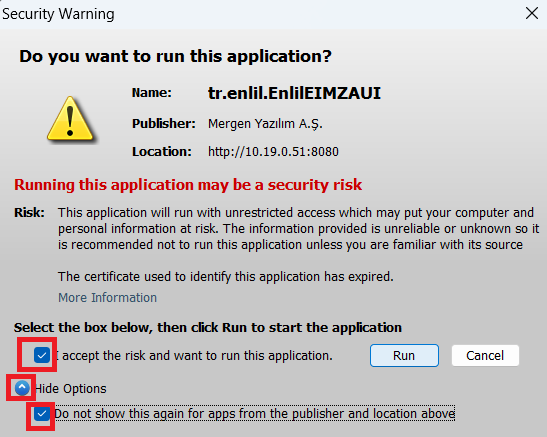Screen dimensions: 547x437
Task: Close the Security Warning dialog
Action: pos(532,14)
